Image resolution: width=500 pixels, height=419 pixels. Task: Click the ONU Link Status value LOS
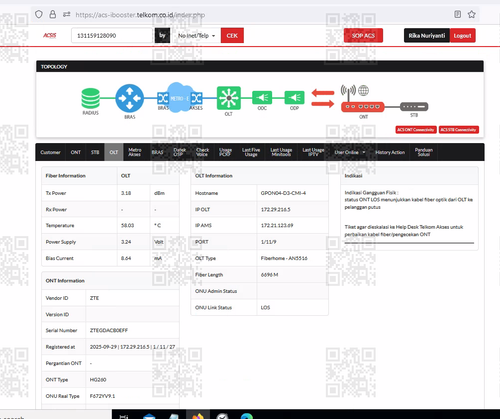tap(265, 308)
